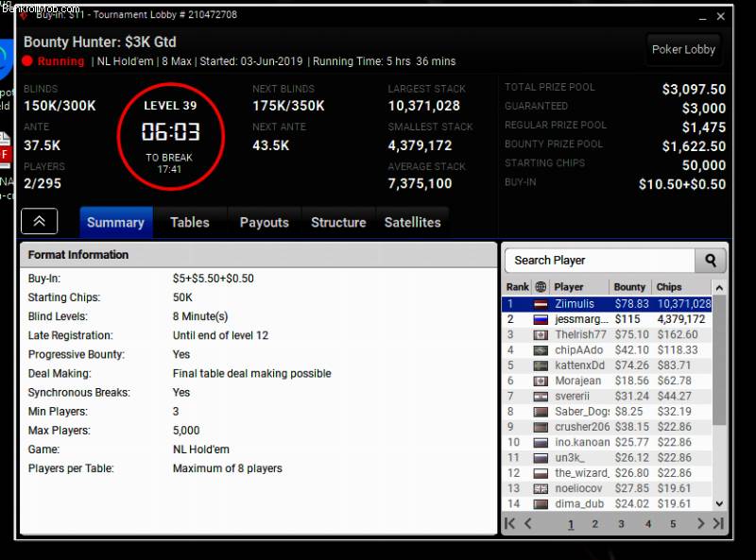
Task: Open the Tables tab
Action: 190,222
